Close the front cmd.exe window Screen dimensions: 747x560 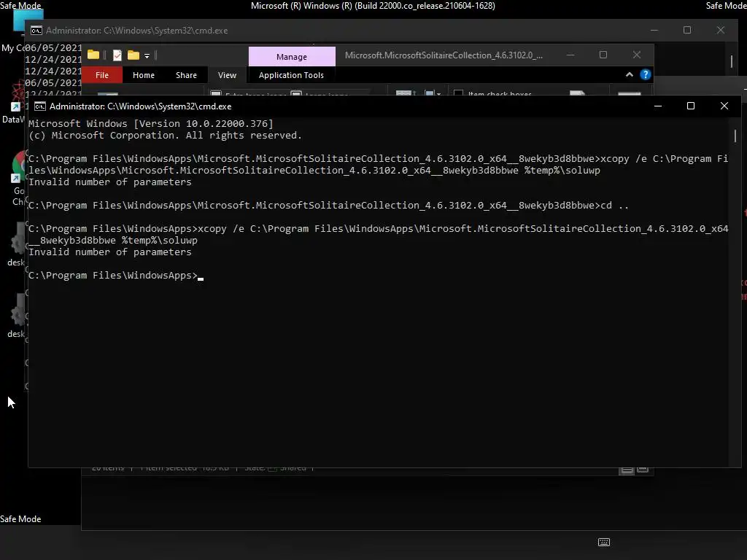tap(724, 106)
